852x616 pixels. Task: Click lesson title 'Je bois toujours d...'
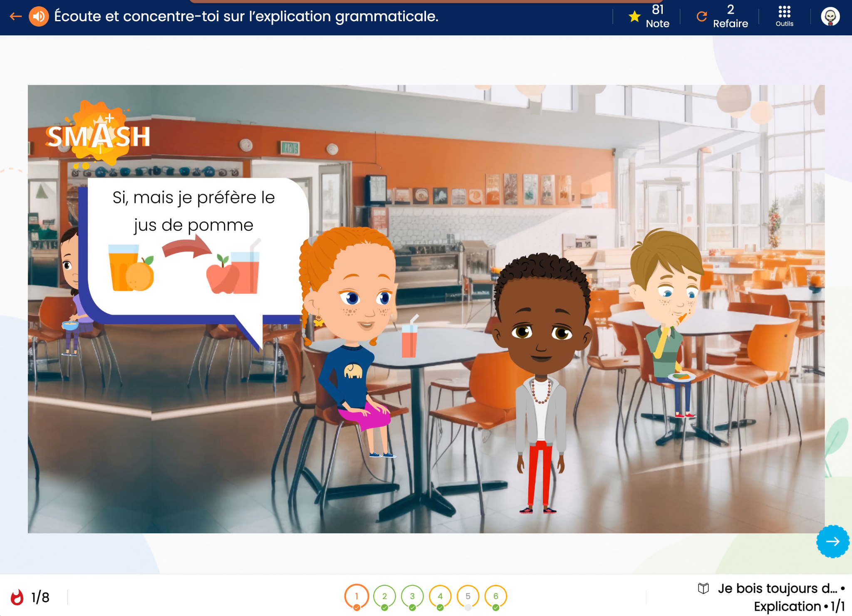click(778, 588)
